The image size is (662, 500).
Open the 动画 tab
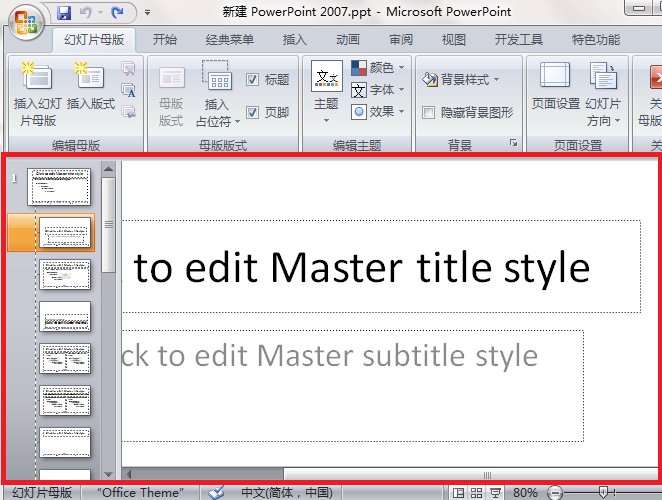(x=347, y=40)
